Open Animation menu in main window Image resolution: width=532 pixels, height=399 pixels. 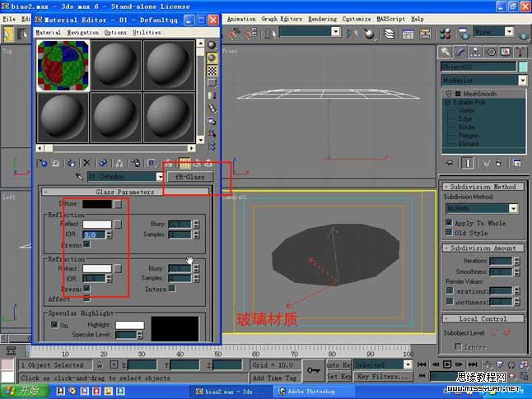[241, 19]
